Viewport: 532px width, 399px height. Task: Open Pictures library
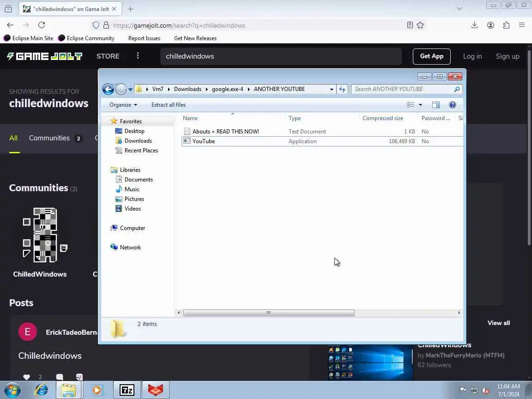134,199
